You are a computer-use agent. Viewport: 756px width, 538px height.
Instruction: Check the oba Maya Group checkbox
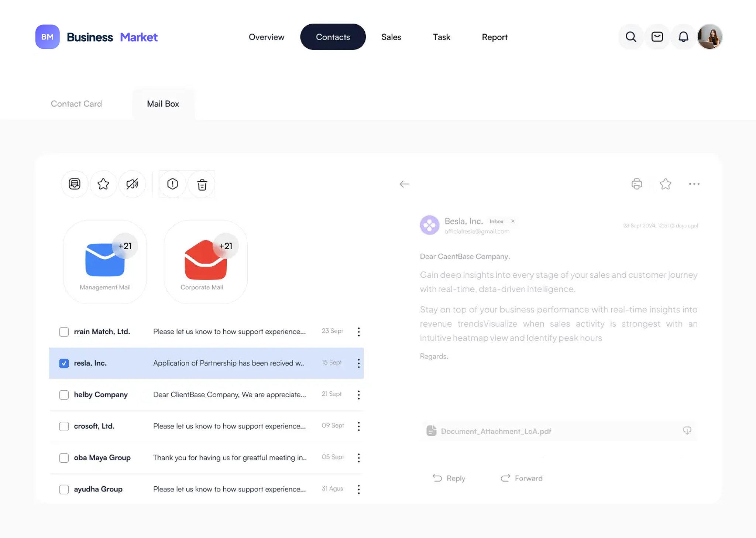coord(64,458)
